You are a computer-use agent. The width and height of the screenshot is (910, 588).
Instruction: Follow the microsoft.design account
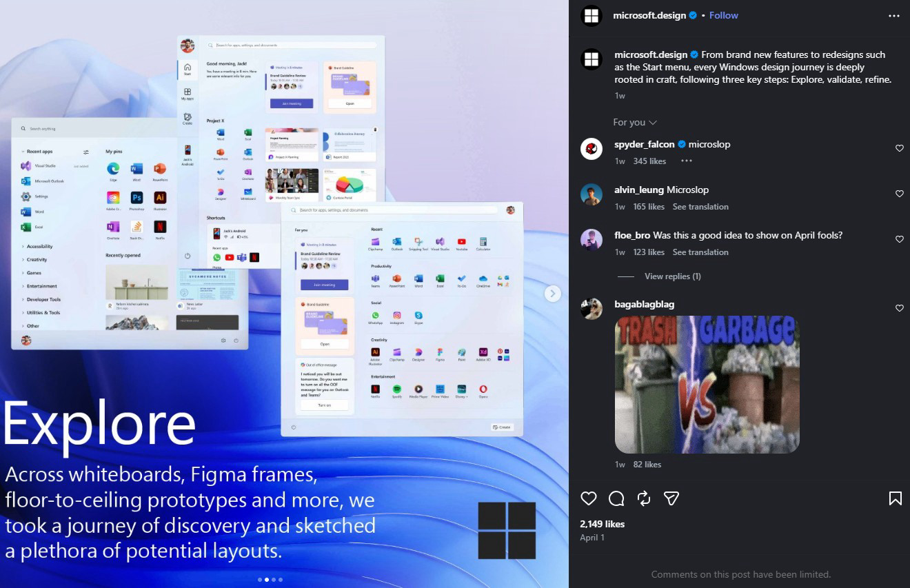tap(724, 15)
